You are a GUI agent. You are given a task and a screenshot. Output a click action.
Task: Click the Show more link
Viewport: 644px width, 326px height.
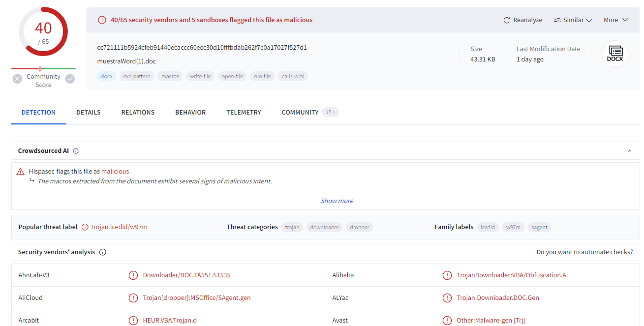(337, 201)
